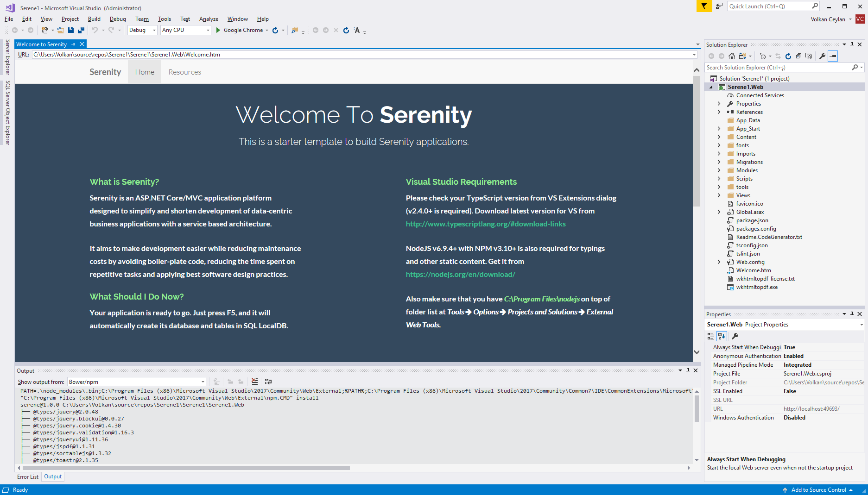The height and width of the screenshot is (495, 868).
Task: Click Pending Changes Filter clock icon
Action: click(x=763, y=56)
